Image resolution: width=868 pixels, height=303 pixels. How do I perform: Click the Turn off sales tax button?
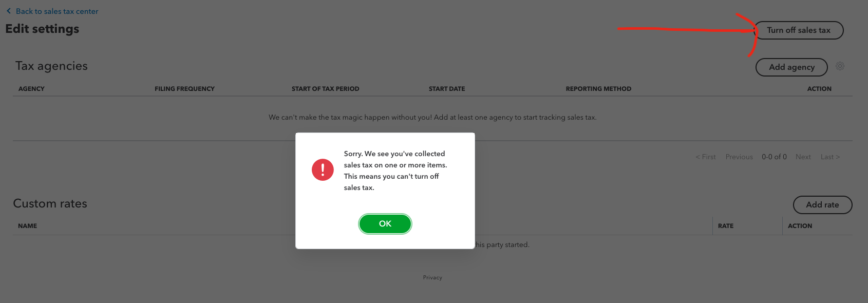click(798, 30)
